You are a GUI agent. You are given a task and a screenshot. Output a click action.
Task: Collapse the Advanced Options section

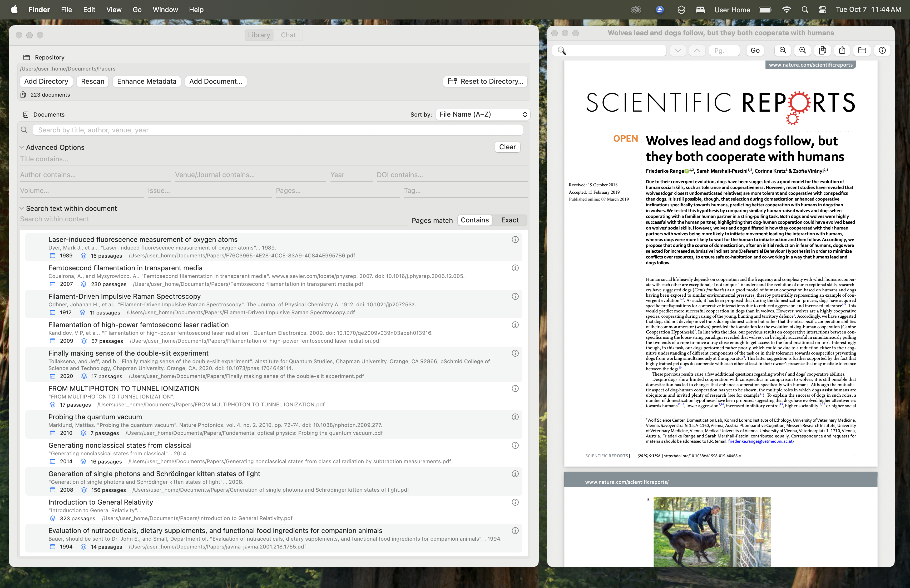[22, 147]
